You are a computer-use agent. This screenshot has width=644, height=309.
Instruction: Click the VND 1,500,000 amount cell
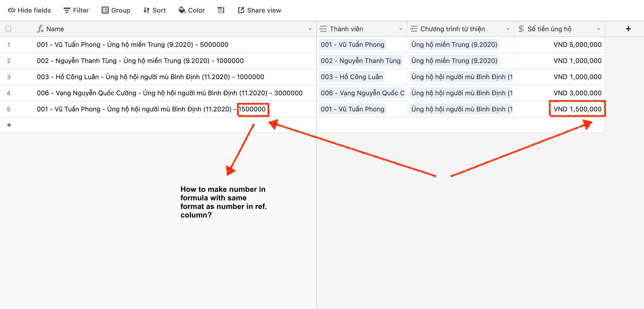[x=560, y=109]
